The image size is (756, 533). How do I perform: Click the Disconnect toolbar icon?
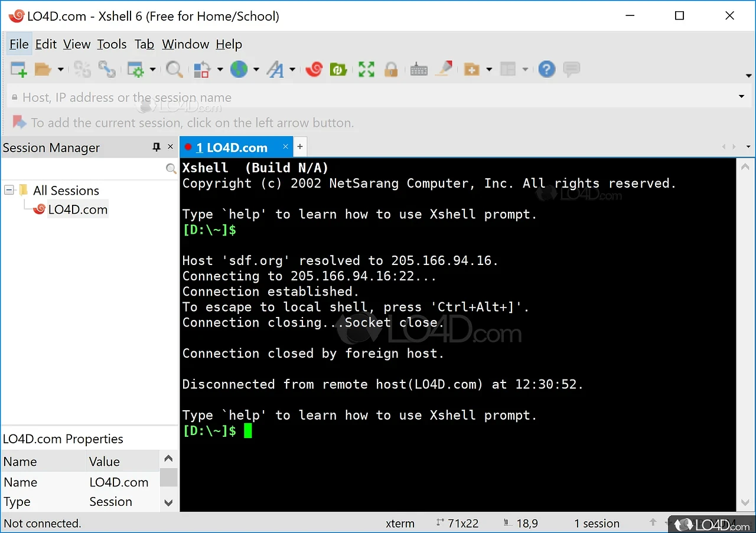click(82, 70)
